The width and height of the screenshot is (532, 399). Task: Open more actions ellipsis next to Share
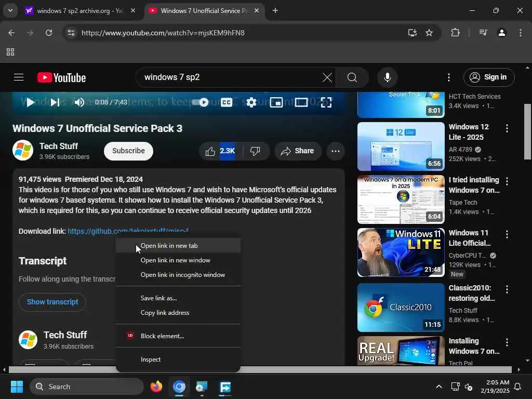pos(335,151)
